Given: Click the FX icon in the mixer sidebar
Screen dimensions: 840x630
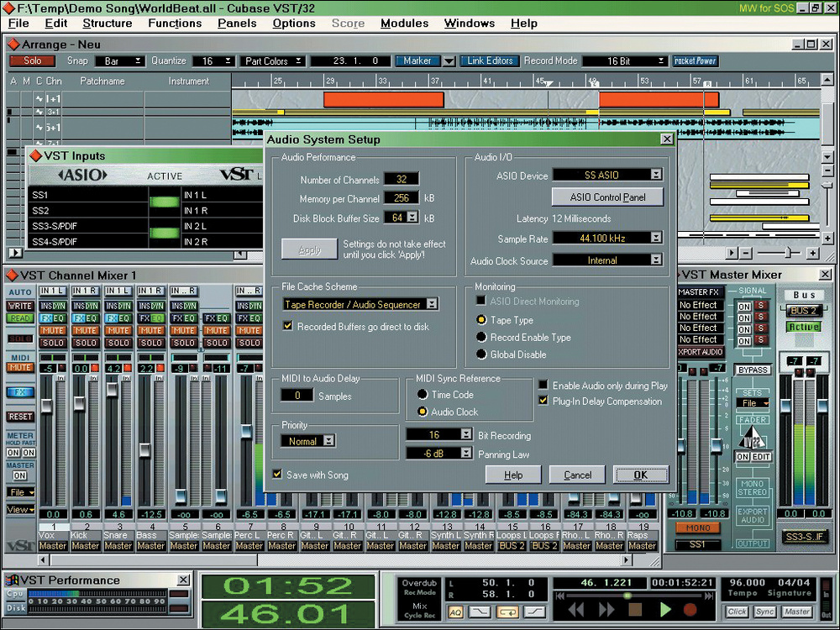Looking at the screenshot, I should click(18, 391).
